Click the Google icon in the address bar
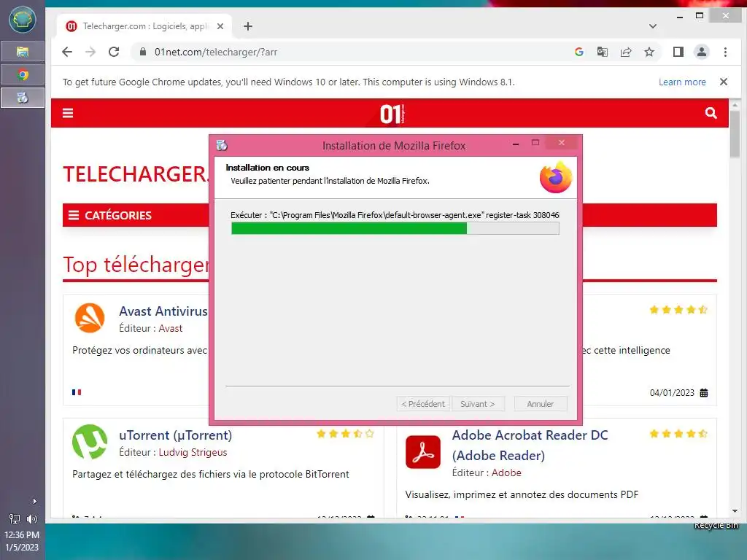 pyautogui.click(x=578, y=52)
